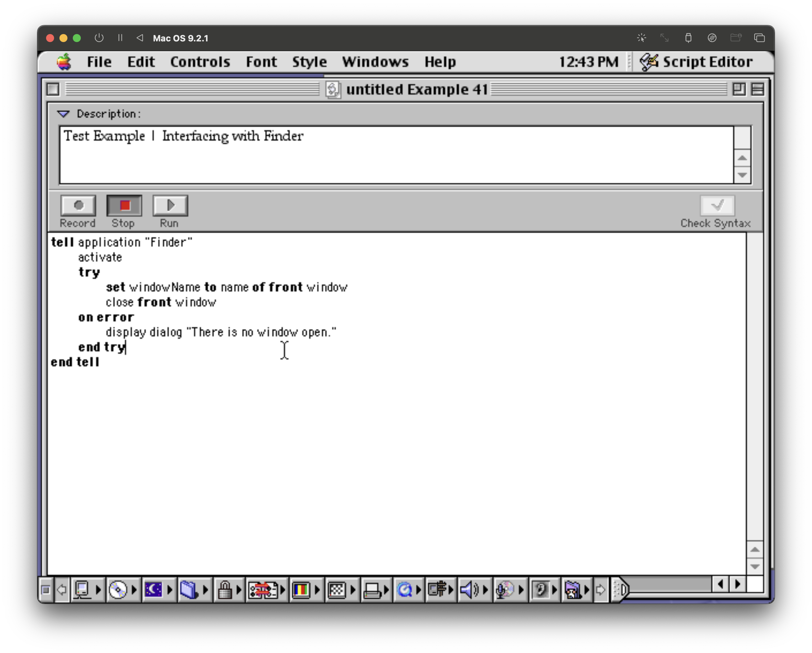Collapse the Description disclosure triangle

63,114
